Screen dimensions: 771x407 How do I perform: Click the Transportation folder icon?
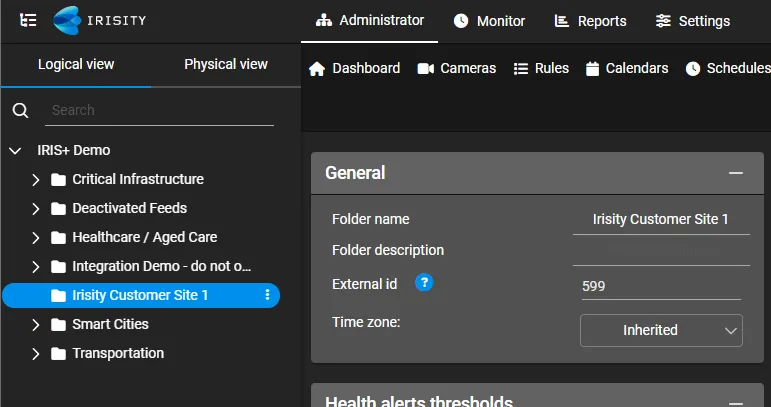pyautogui.click(x=59, y=354)
